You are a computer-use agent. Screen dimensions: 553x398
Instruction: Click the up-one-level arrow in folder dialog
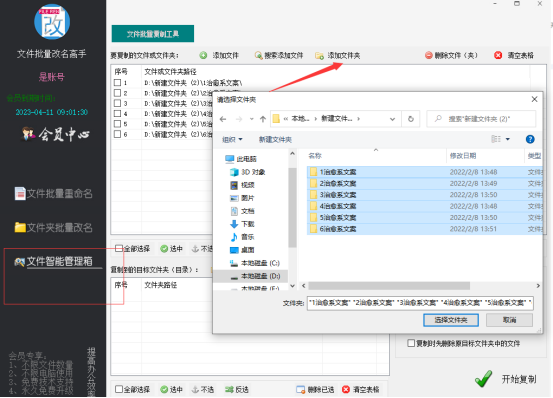(263, 119)
